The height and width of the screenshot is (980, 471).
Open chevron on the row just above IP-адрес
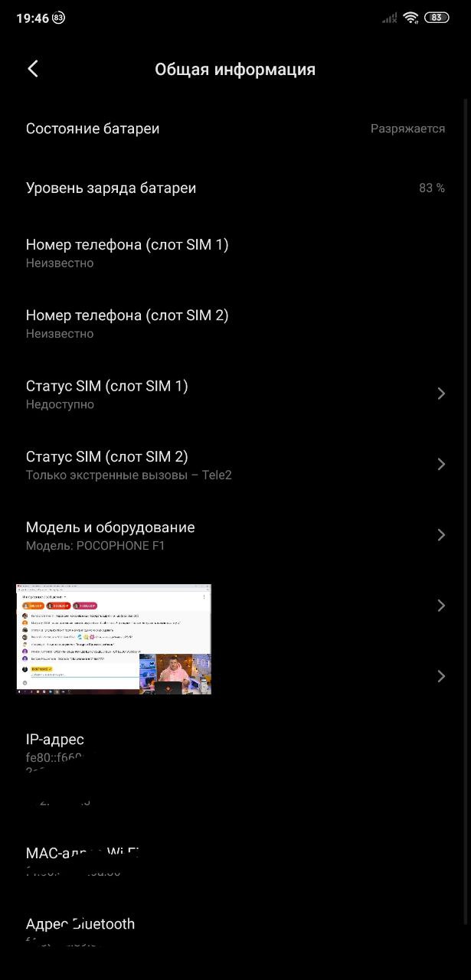click(x=441, y=676)
